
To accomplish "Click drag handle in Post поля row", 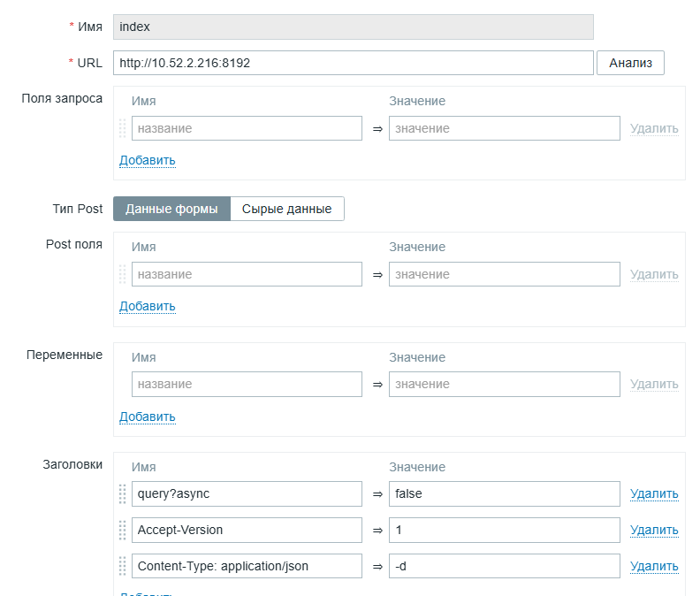I will tap(123, 274).
